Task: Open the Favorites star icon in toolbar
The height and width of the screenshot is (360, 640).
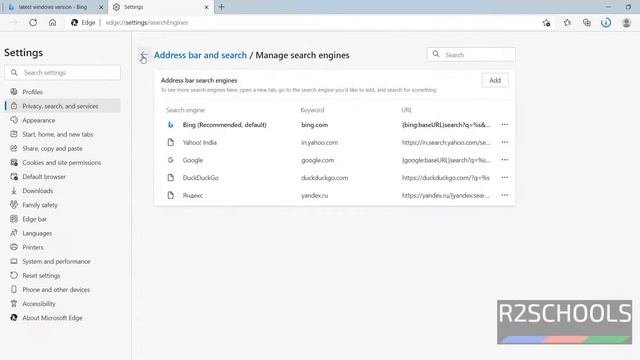Action: point(567,23)
